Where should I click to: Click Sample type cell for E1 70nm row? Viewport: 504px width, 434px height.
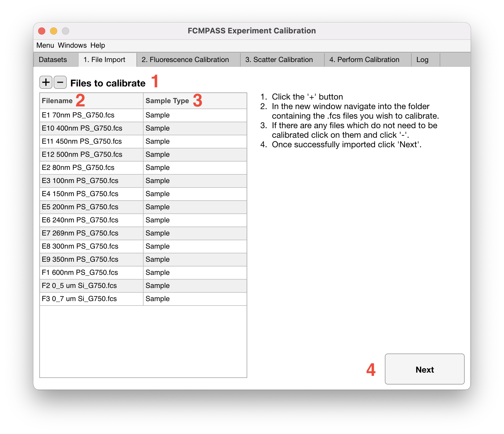[195, 115]
